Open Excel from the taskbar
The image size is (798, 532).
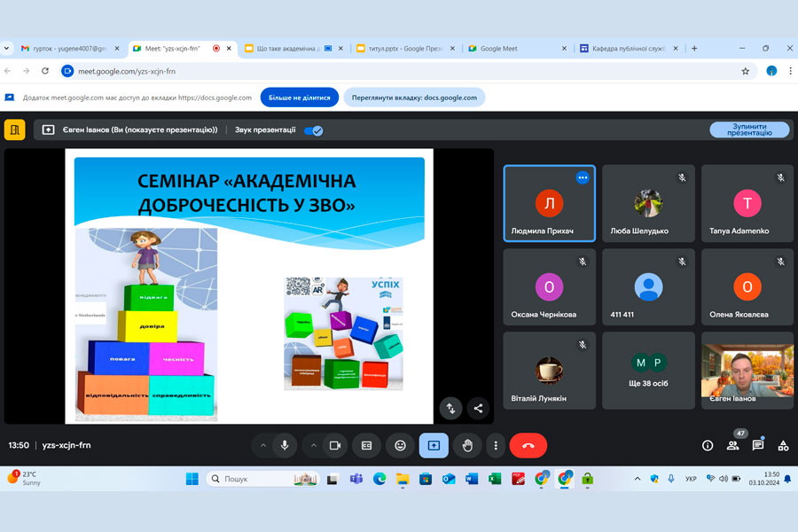click(x=495, y=479)
